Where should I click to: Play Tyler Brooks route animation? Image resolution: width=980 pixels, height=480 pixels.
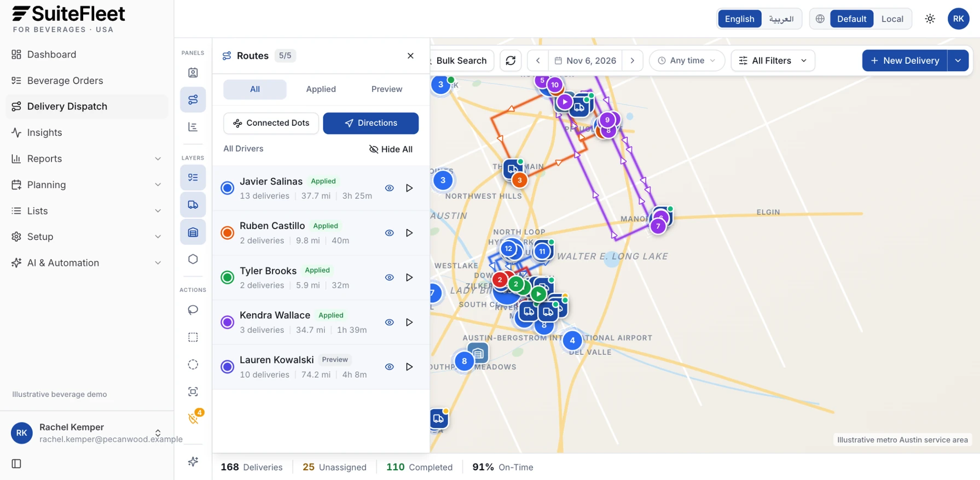(x=409, y=278)
